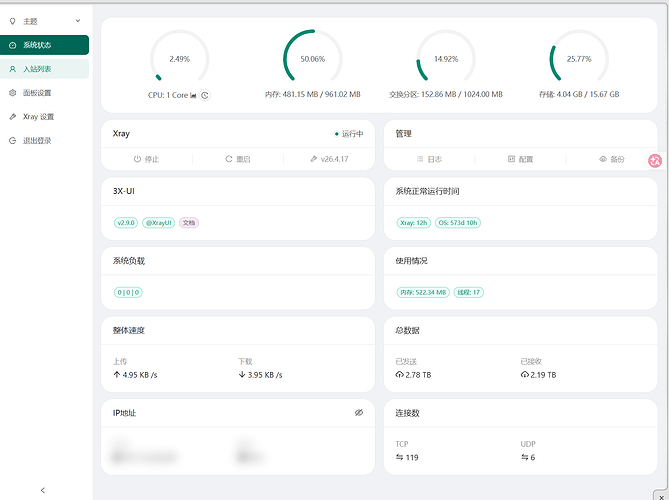Screen dimensions: 669x500
Task: Click the lightbulb icon beside 主题
Action: (x=12, y=21)
